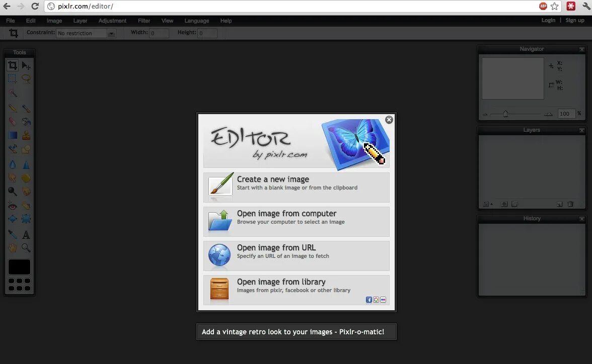Click the Navigator zoom out icon

485,114
